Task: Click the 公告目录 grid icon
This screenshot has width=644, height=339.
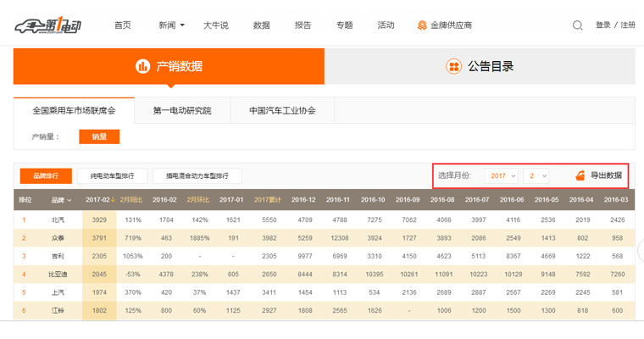Action: [x=454, y=66]
